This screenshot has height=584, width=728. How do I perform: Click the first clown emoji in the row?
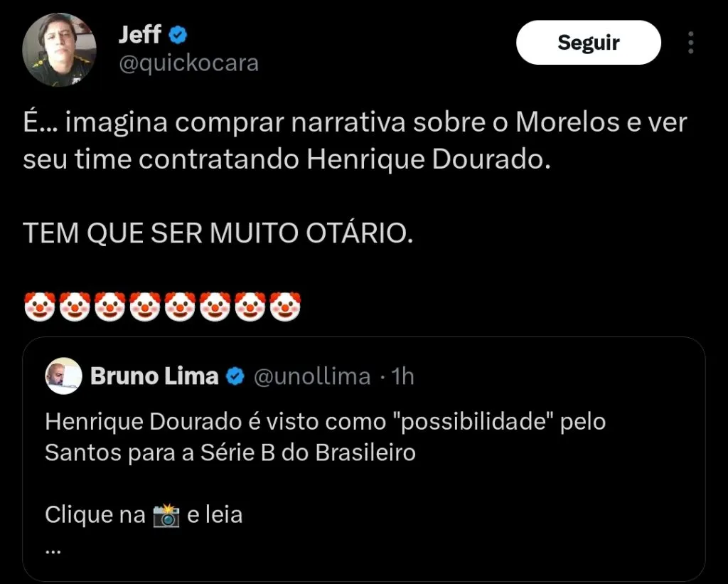coord(39,306)
